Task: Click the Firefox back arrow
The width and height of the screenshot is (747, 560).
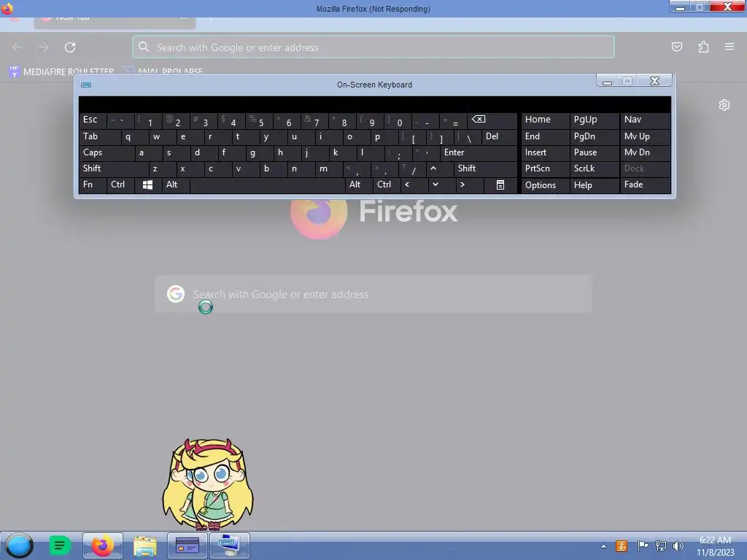Action: click(x=18, y=47)
